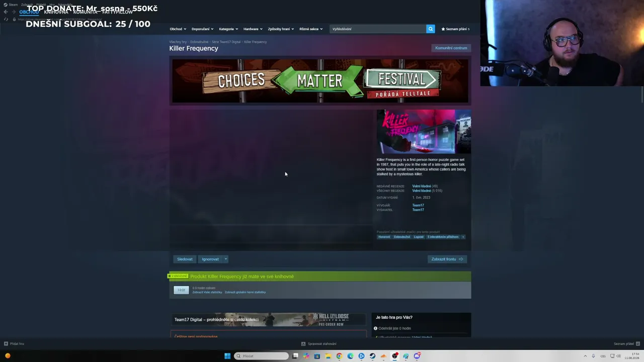
Task: Open OBS Studio from the taskbar
Action: pos(394,356)
